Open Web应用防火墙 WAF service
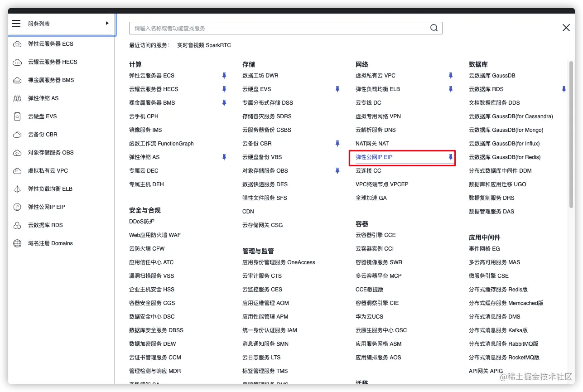This screenshot has height=392, width=583. click(155, 235)
